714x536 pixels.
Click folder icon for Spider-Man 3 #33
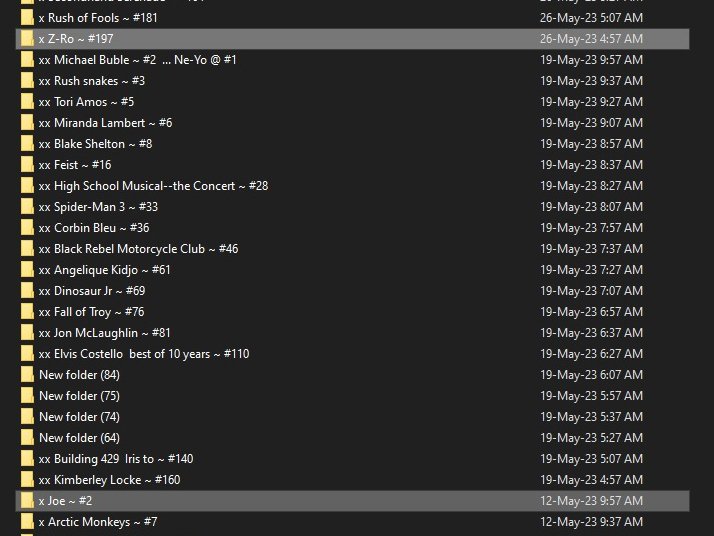click(x=26, y=207)
